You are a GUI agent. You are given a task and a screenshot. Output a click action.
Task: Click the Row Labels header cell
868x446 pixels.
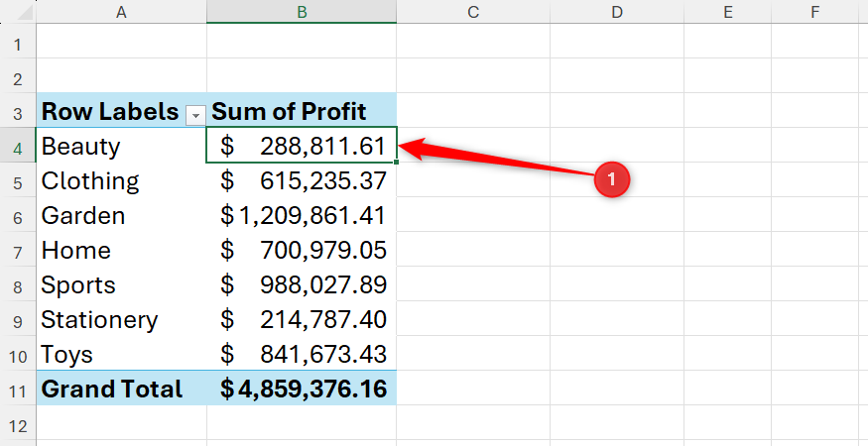point(121,110)
